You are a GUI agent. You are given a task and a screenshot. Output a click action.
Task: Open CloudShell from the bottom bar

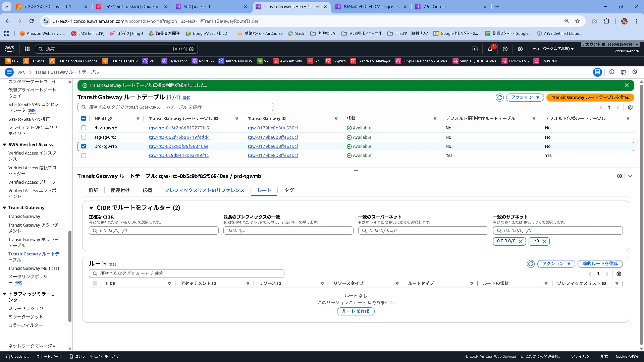16,357
